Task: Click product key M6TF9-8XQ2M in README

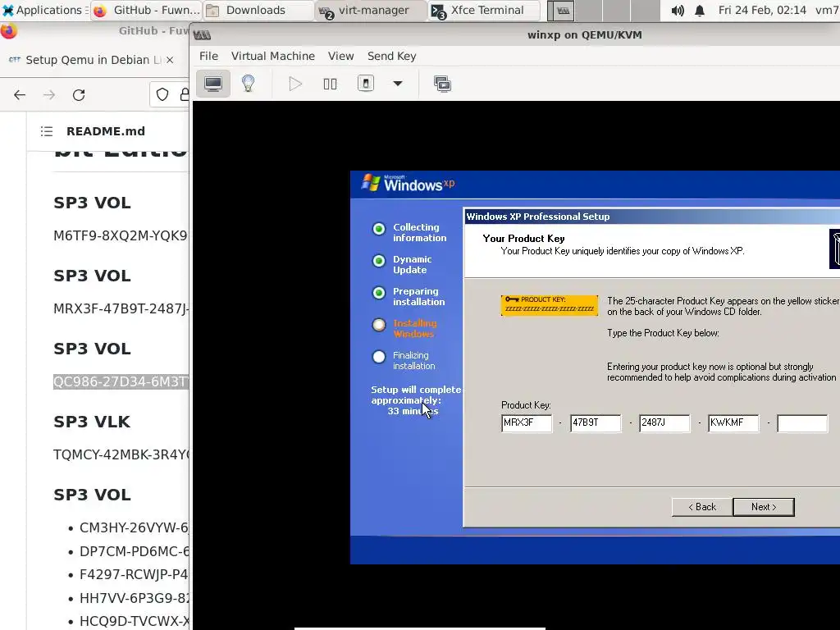Action: pos(121,235)
